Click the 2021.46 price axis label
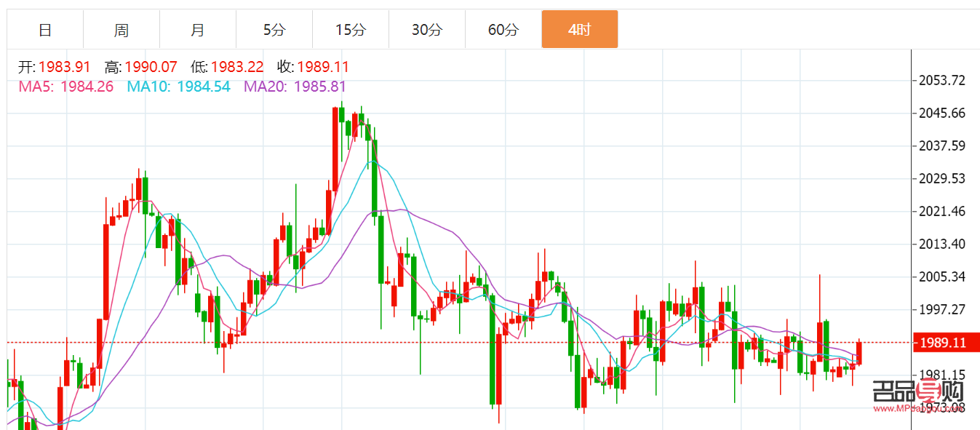This screenshot has height=430, width=980. click(942, 212)
